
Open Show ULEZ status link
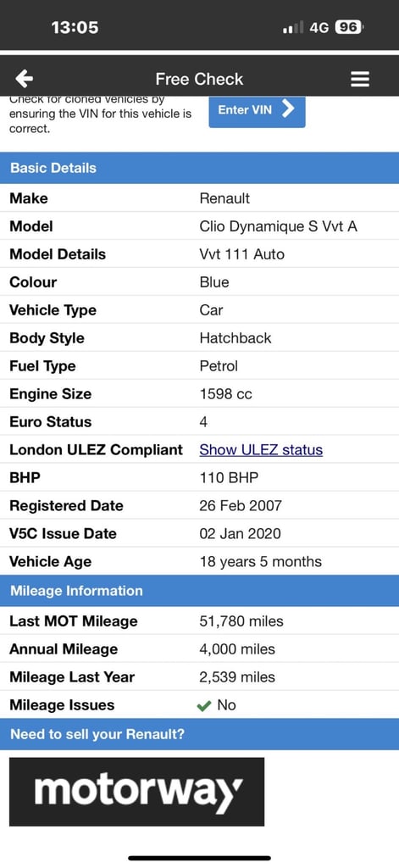(261, 449)
